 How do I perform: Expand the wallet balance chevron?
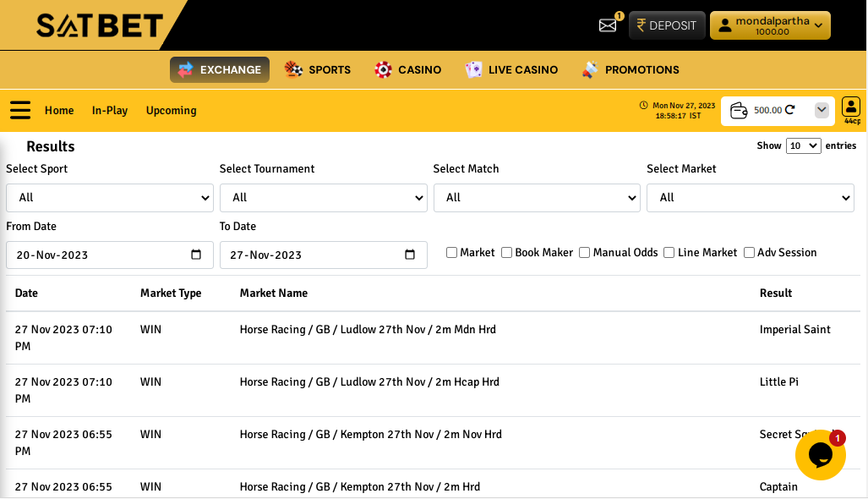click(x=821, y=110)
